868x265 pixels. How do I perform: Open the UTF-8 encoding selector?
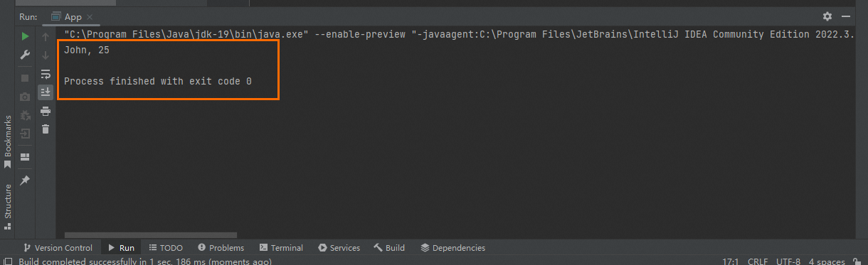pos(788,261)
